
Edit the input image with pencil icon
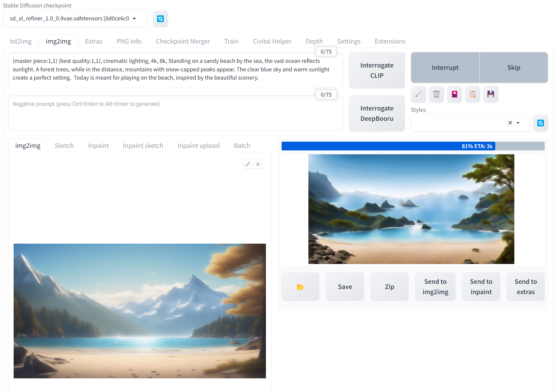[x=248, y=164]
